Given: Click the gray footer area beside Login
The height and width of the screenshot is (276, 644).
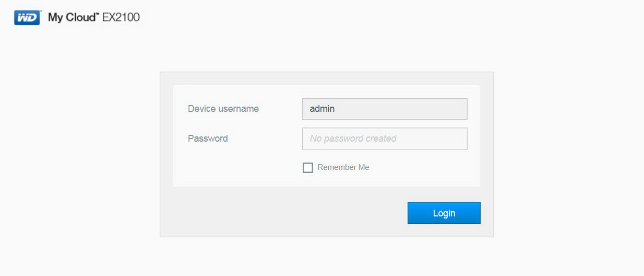Looking at the screenshot, I should point(284,213).
